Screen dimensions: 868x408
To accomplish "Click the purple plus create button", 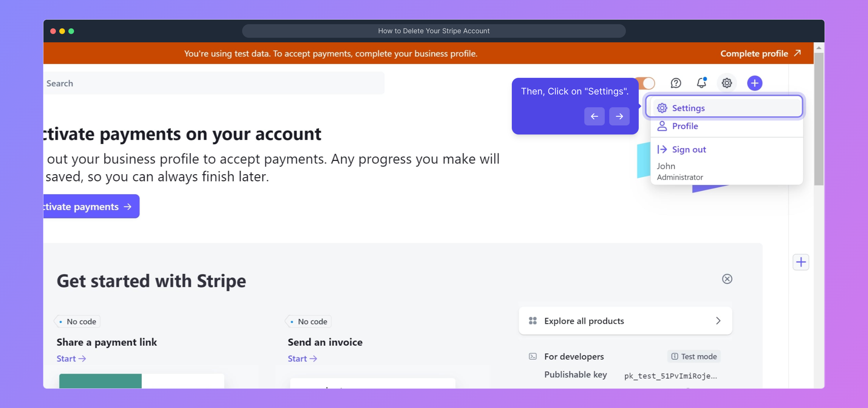I will coord(755,83).
